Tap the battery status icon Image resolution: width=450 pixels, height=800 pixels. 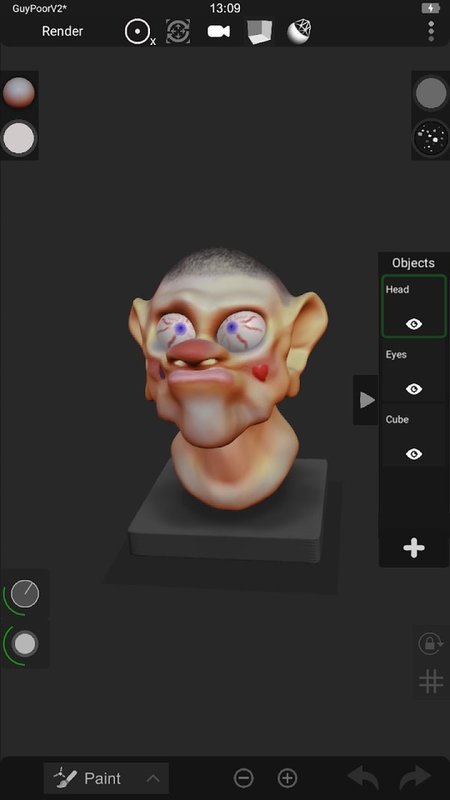coord(431,8)
